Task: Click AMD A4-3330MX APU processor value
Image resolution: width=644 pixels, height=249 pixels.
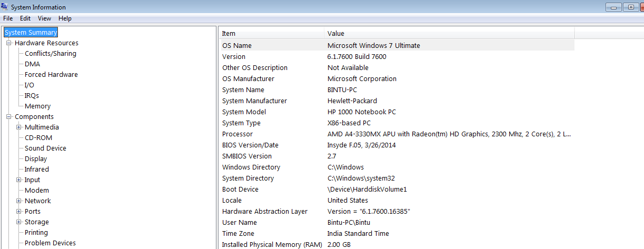Action: click(x=449, y=134)
